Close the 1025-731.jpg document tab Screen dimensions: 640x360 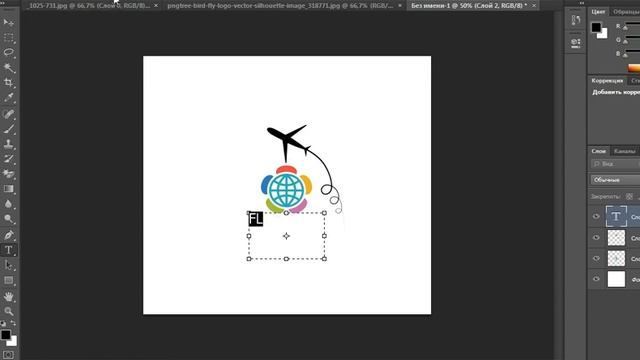(156, 6)
